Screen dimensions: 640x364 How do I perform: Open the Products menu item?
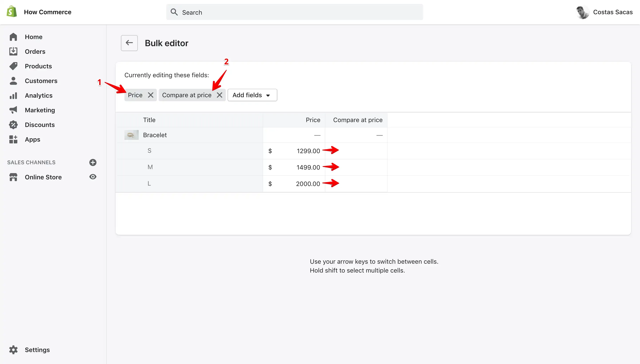pos(38,66)
